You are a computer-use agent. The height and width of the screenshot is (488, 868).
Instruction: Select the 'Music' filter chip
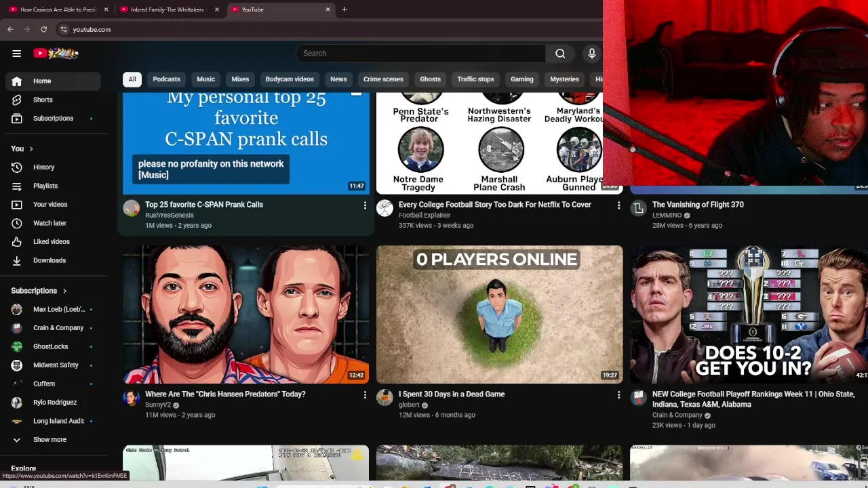[x=205, y=79]
